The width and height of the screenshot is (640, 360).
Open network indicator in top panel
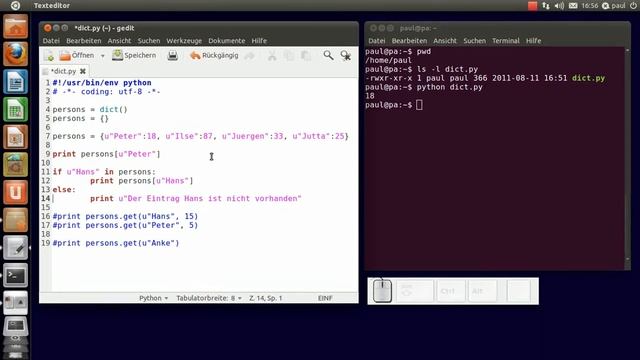[x=546, y=6]
